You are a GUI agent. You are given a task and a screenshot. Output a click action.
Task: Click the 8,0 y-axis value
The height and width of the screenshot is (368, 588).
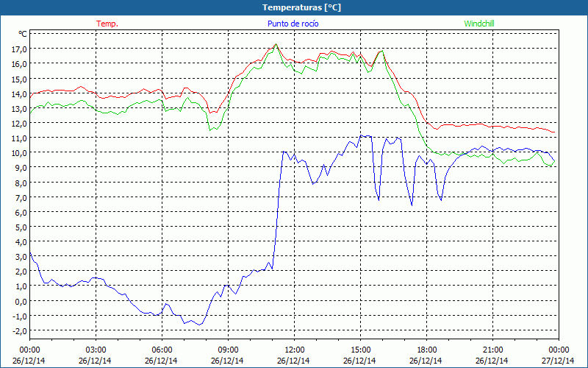coord(21,183)
